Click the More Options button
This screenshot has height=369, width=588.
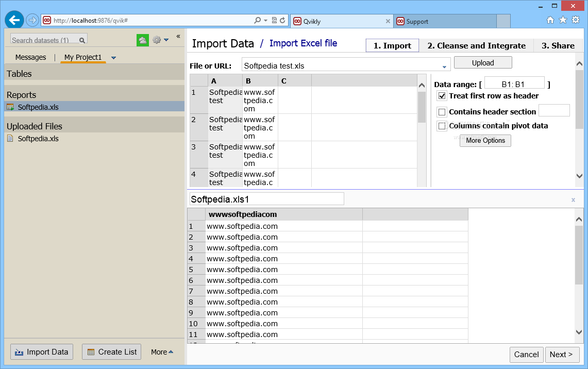tap(485, 141)
